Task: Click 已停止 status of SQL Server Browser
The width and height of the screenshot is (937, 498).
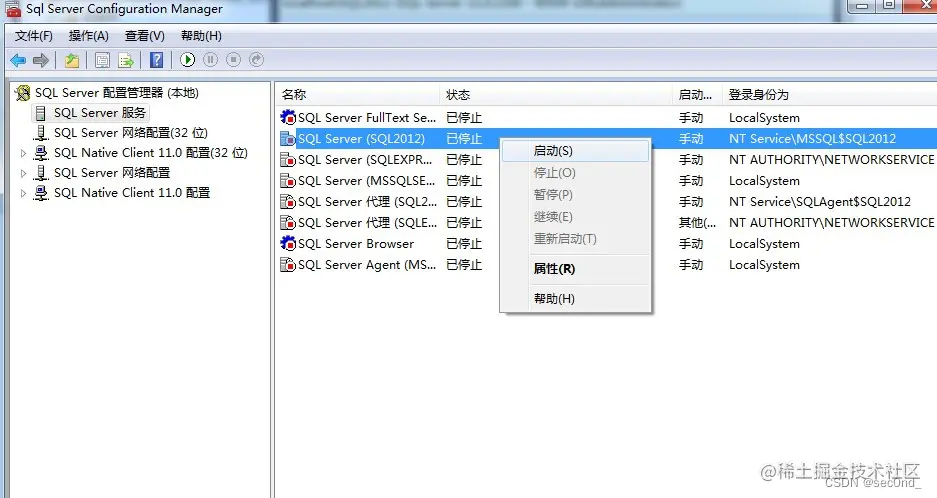Action: pyautogui.click(x=464, y=243)
